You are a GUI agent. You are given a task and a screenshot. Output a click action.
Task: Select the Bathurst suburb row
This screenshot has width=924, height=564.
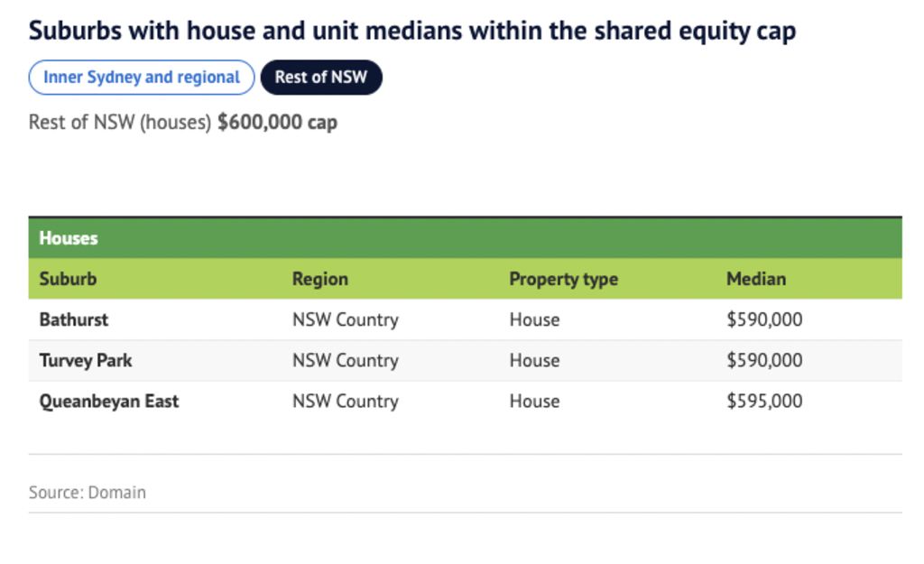click(465, 319)
